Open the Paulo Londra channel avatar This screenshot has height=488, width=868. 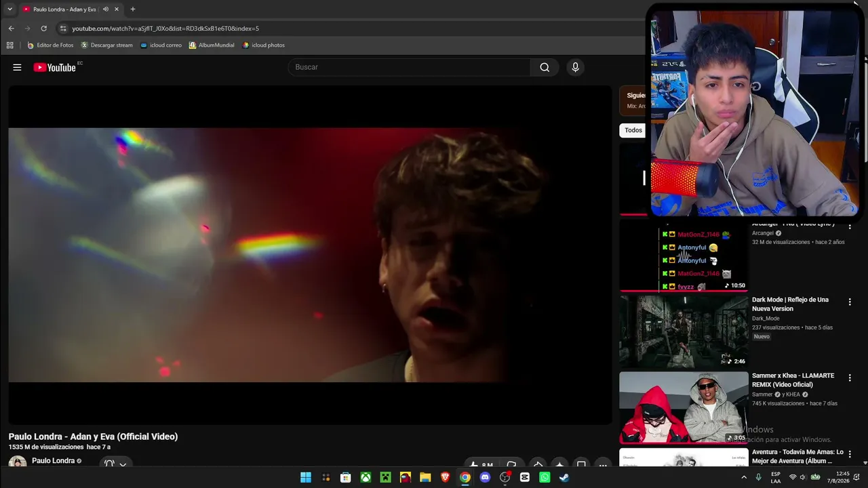coord(18,462)
